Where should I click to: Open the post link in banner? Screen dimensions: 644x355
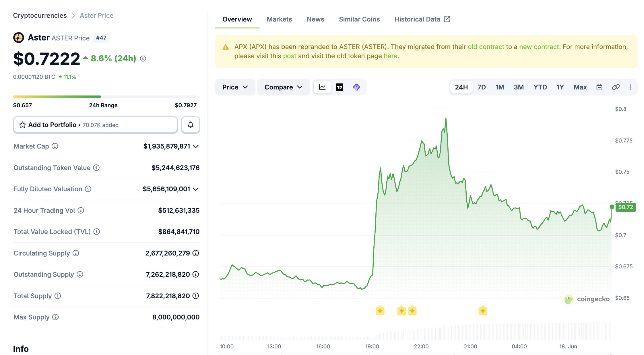[x=290, y=56]
